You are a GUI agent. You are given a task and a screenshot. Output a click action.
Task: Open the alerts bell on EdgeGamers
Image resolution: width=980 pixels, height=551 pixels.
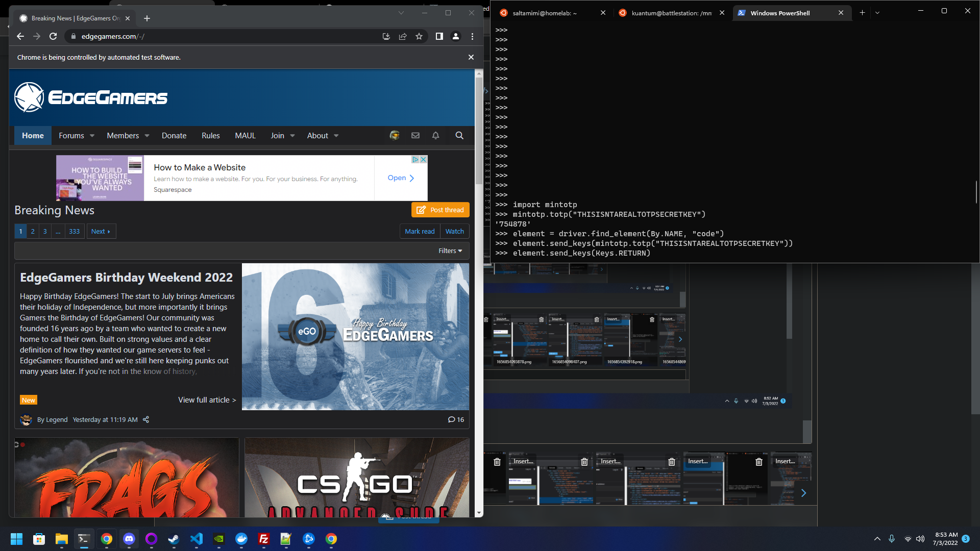pyautogui.click(x=435, y=135)
